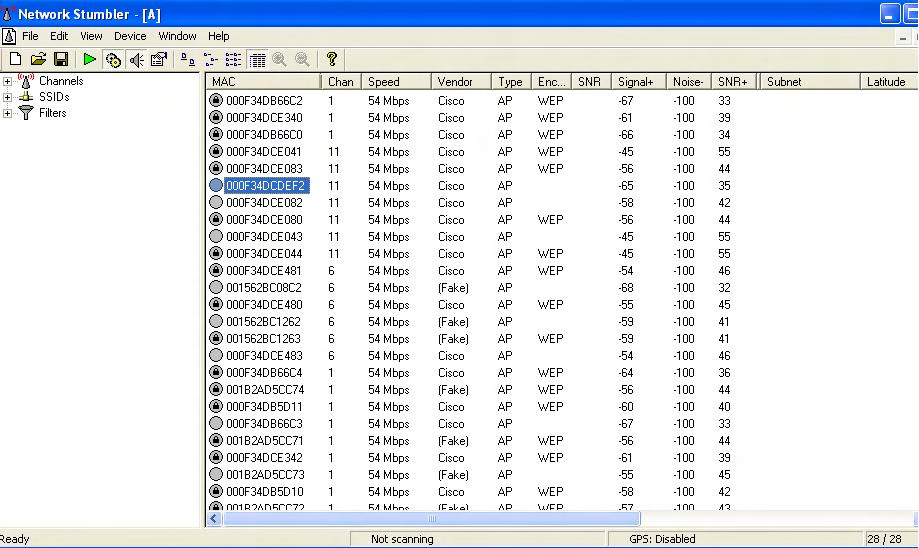Viewport: 919px width, 548px height.
Task: Click the Not scanning status bar entry
Action: (x=402, y=539)
